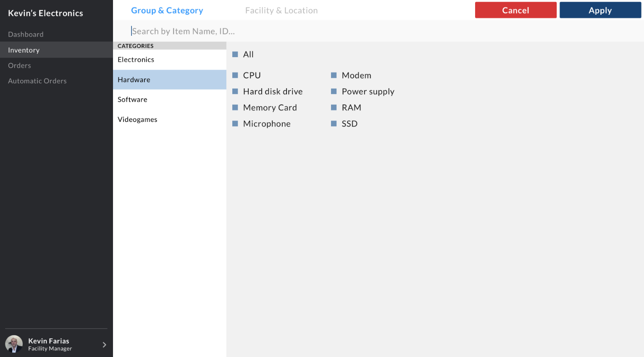Open Automatic Orders in the sidebar

(x=56, y=81)
